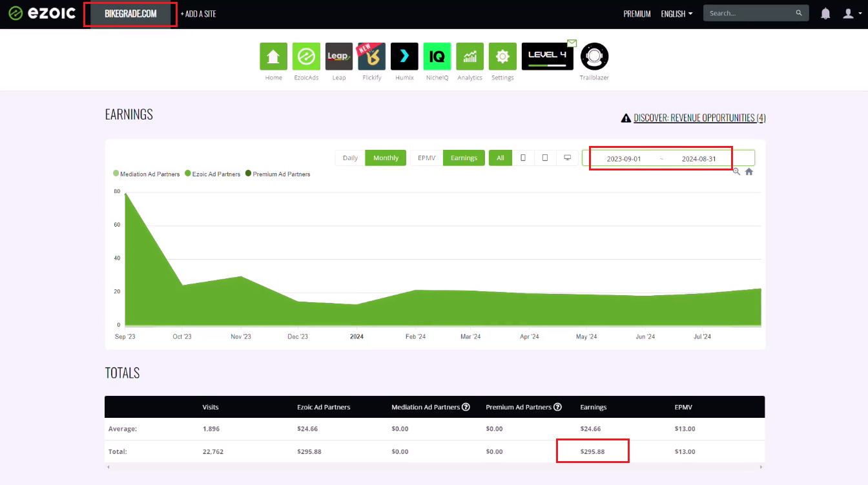Viewport: 868px width, 485px height.
Task: Click the EPMV column header
Action: pos(684,407)
